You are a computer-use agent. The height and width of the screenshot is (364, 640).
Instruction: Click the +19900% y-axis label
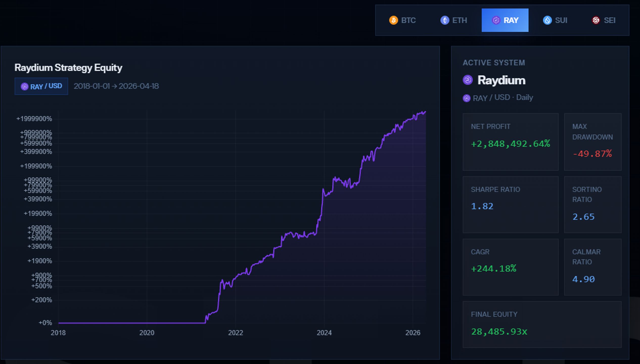38,214
